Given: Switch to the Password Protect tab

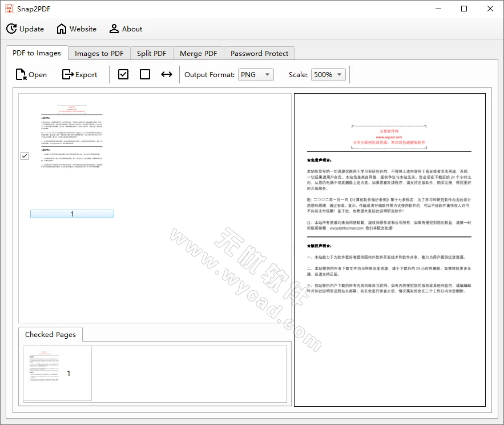Looking at the screenshot, I should 259,53.
